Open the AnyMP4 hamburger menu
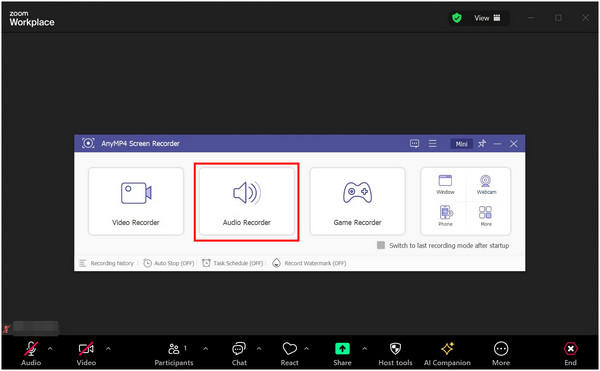600x371 pixels. (x=432, y=143)
